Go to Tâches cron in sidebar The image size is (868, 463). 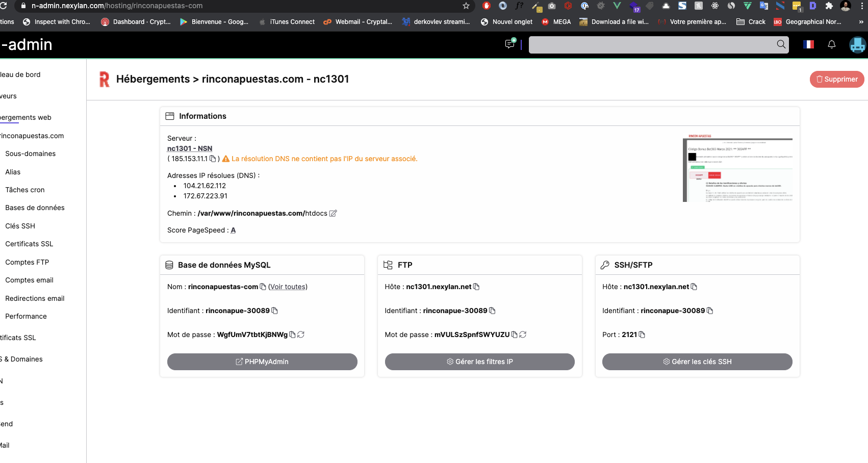tap(25, 190)
